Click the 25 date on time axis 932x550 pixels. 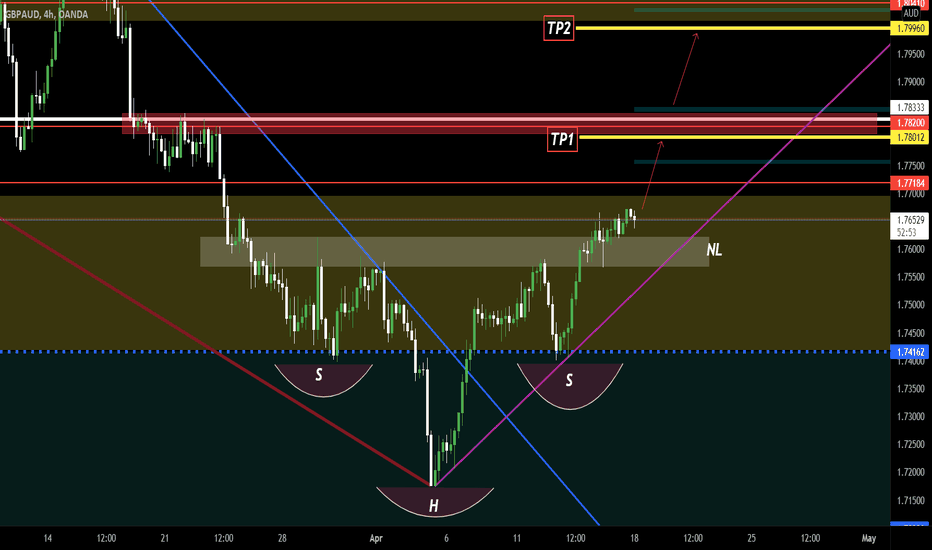pos(751,539)
